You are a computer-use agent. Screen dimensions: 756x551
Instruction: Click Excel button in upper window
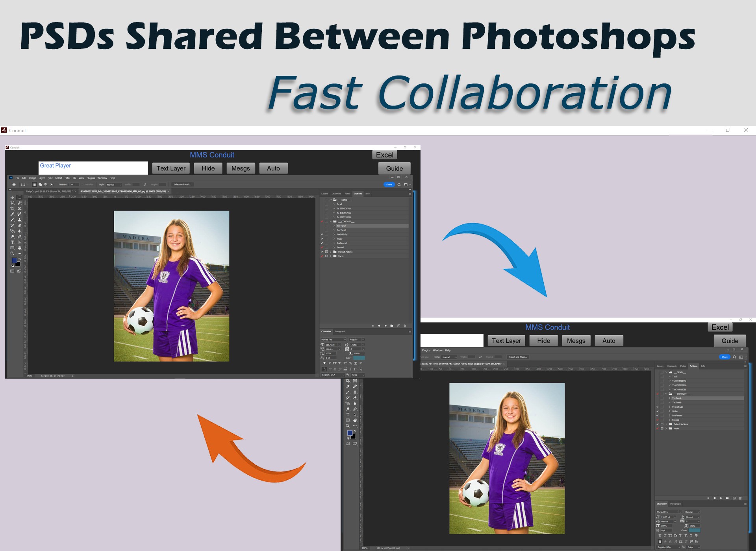coord(385,155)
